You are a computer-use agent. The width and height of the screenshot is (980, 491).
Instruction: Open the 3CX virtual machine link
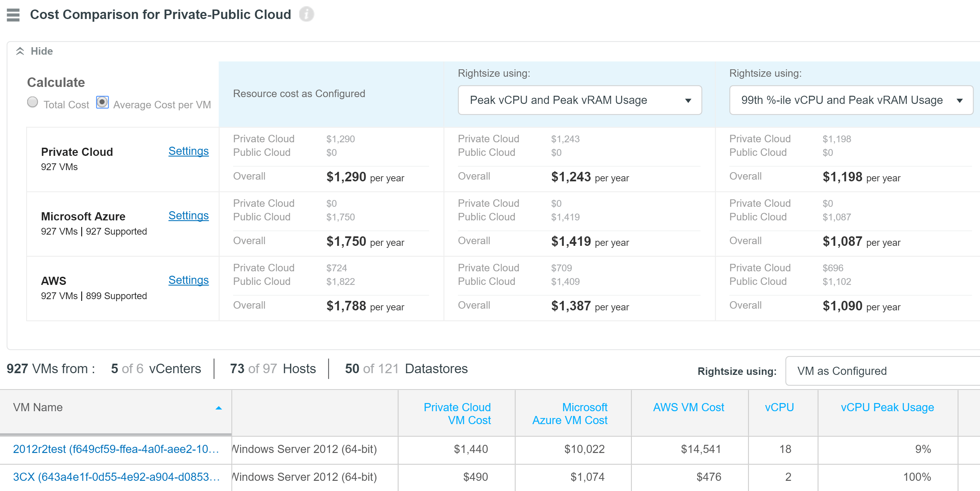pyautogui.click(x=116, y=476)
